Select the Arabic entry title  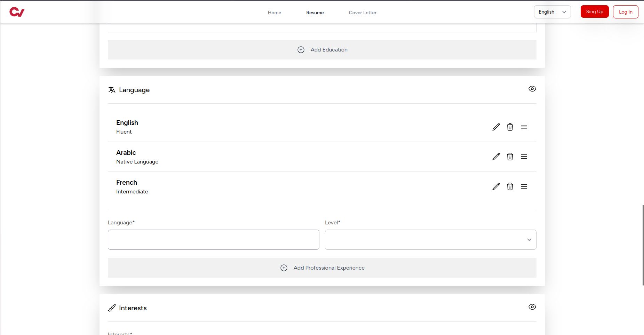[126, 153]
